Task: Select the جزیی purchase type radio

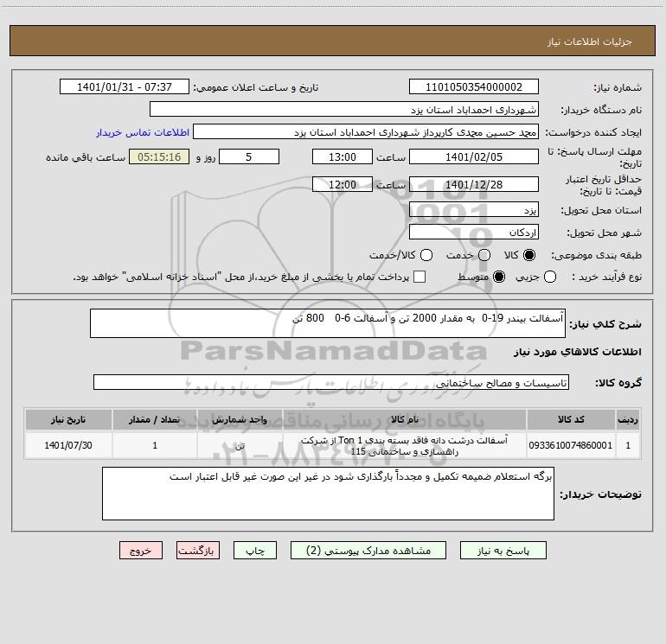Action: click(x=549, y=277)
